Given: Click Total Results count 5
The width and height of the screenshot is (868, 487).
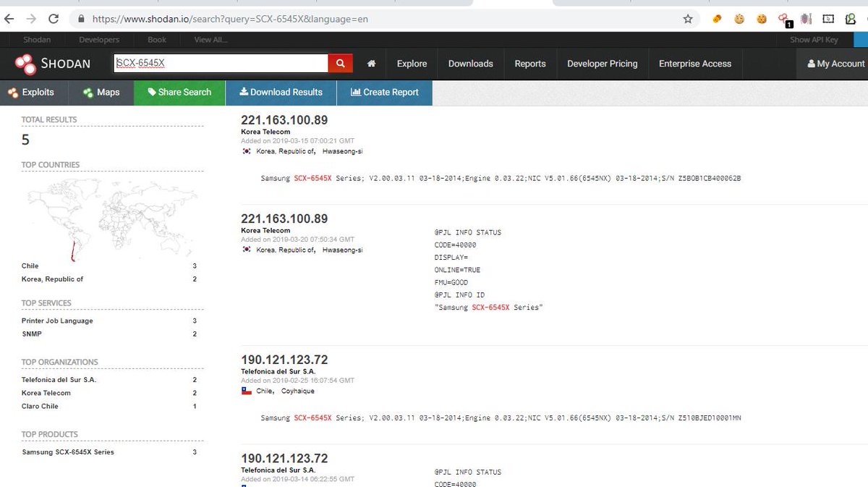Looking at the screenshot, I should click(x=26, y=140).
